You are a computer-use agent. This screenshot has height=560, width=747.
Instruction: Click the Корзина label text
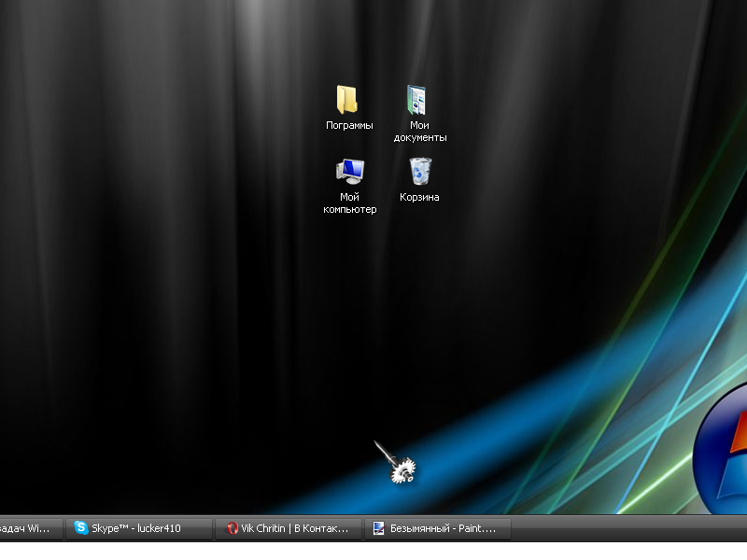(419, 197)
